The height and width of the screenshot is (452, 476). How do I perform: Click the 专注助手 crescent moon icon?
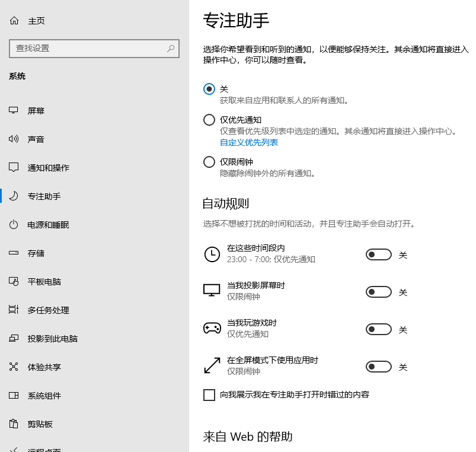point(14,196)
